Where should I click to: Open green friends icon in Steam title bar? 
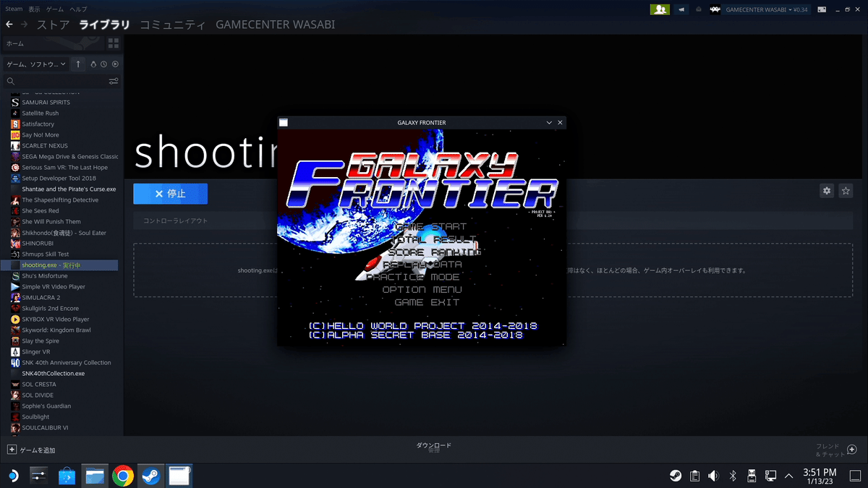[660, 9]
